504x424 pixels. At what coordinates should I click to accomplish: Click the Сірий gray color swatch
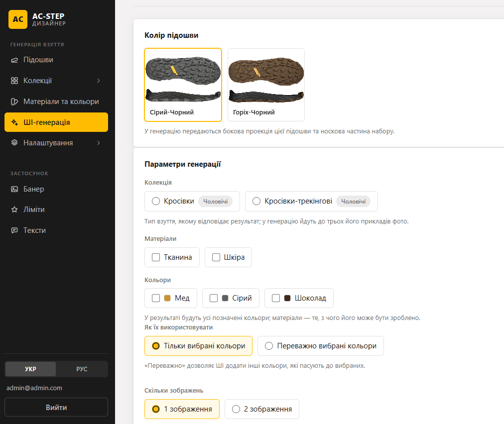(x=225, y=298)
